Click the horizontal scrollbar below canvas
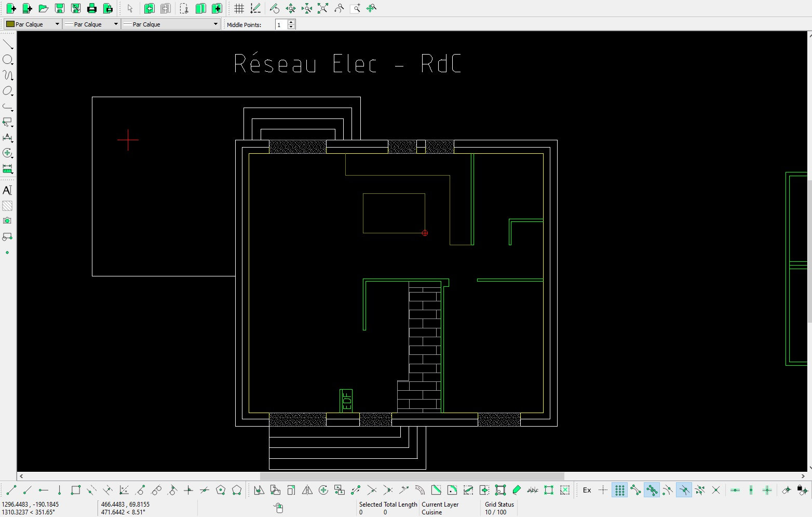The width and height of the screenshot is (812, 517). [x=412, y=476]
